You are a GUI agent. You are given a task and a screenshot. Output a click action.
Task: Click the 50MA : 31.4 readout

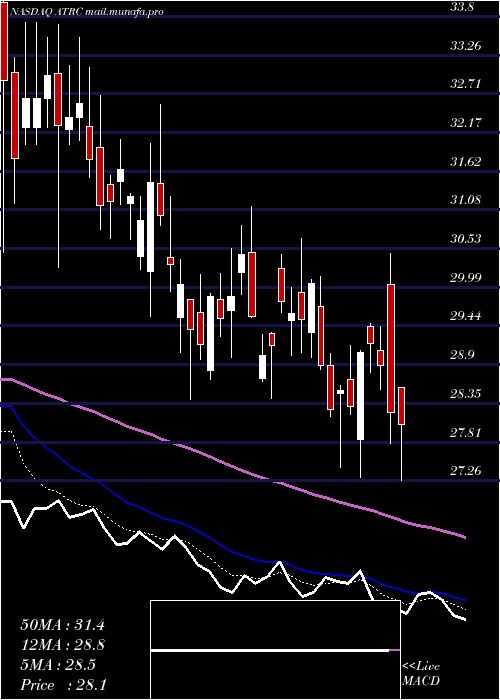coord(62,625)
